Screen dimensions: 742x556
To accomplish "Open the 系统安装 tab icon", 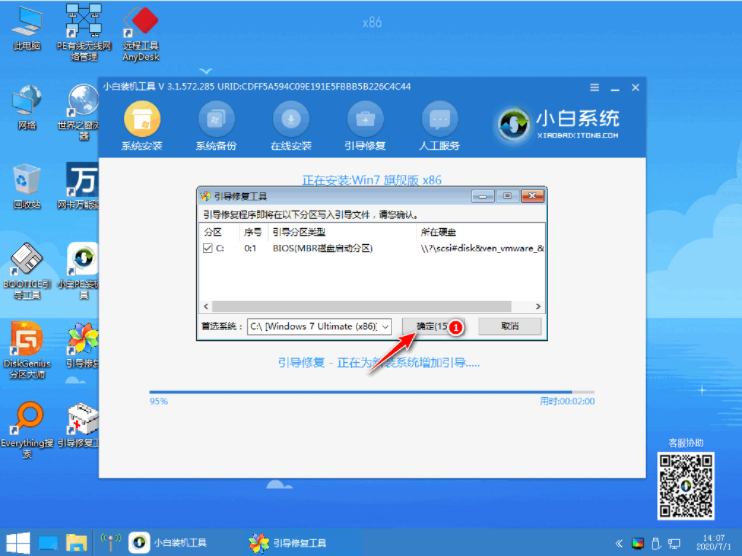I will click(141, 119).
